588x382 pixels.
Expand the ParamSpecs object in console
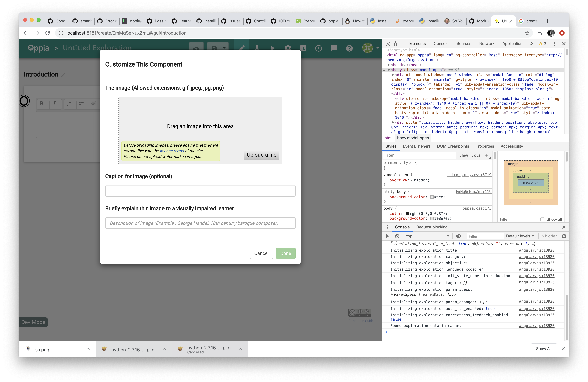click(x=392, y=294)
